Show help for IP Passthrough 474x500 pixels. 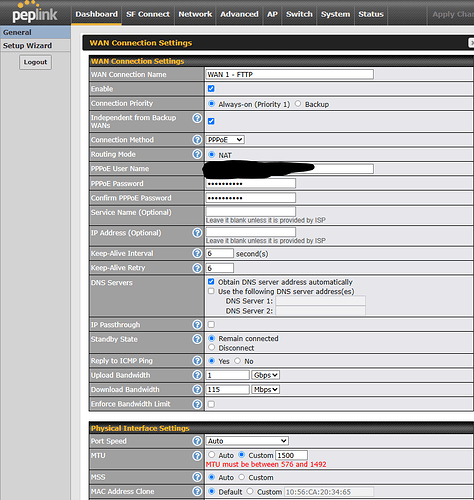point(197,325)
